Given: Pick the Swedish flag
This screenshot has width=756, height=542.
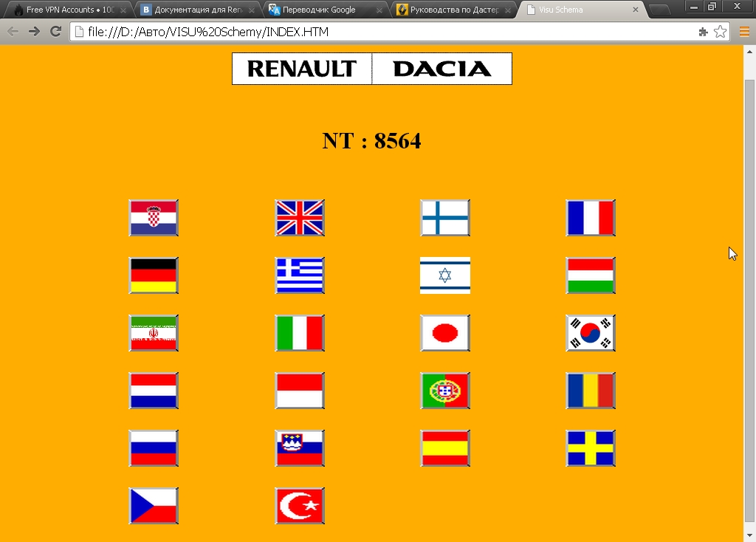Looking at the screenshot, I should [591, 448].
